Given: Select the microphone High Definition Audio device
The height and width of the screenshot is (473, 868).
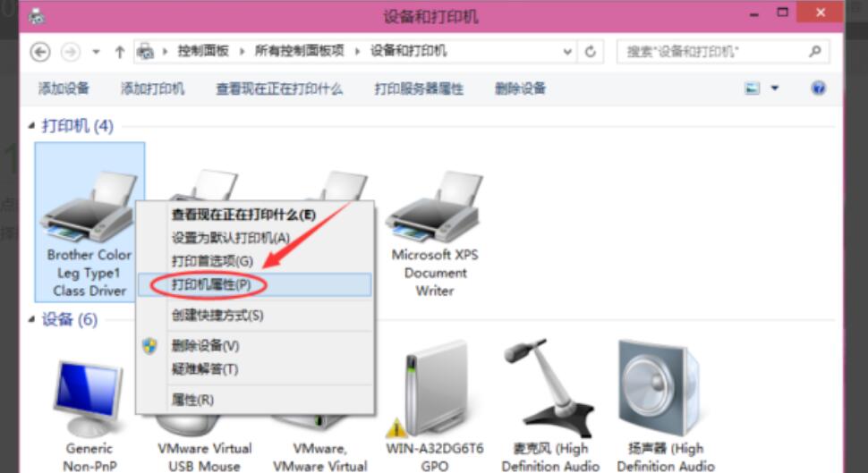Looking at the screenshot, I should [x=550, y=406].
